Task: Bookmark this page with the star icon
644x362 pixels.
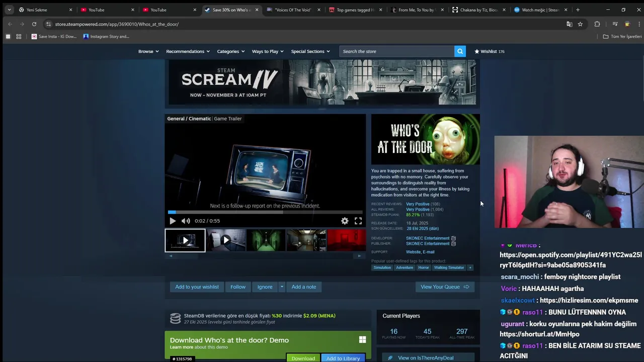Action: (580, 24)
